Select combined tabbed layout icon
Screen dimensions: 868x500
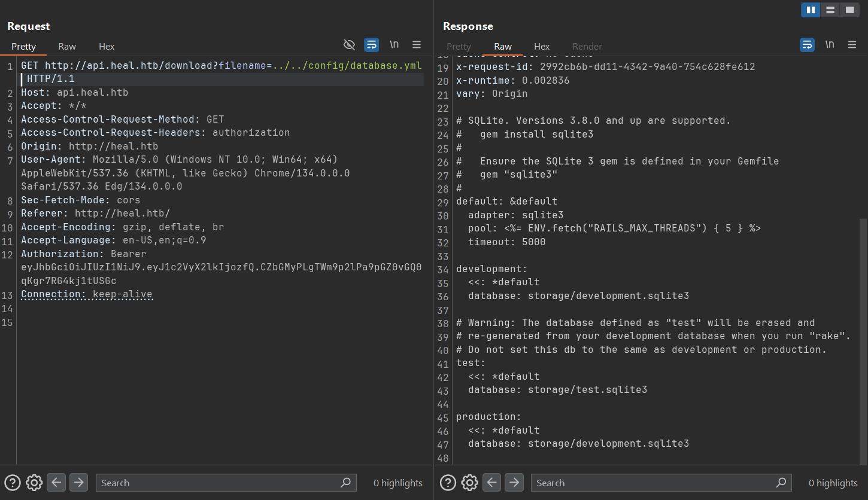coord(849,10)
